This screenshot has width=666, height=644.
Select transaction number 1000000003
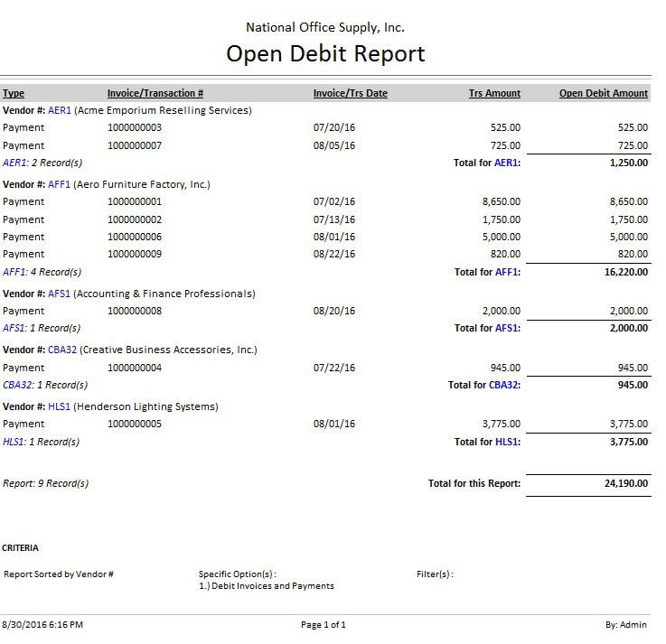click(x=135, y=127)
